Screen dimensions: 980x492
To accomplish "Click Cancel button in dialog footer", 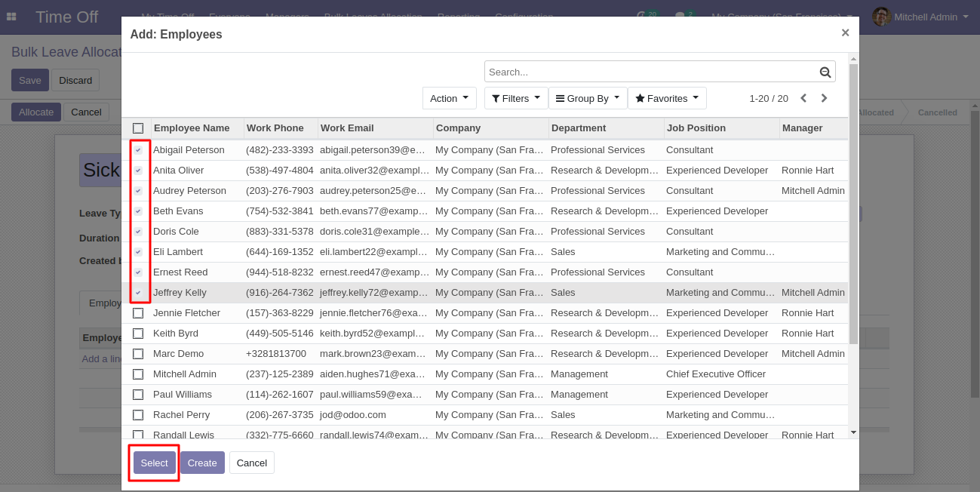I will click(x=252, y=463).
